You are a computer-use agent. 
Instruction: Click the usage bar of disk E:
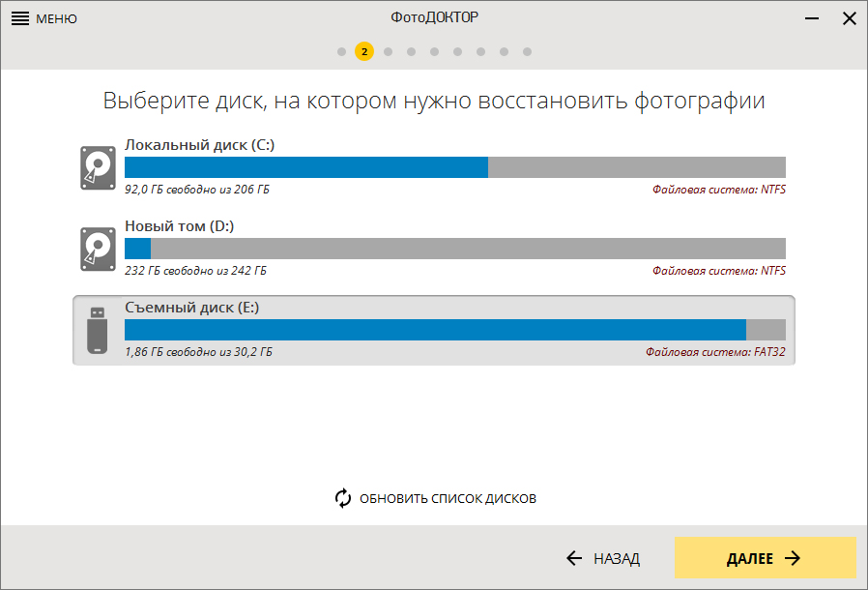tap(455, 330)
